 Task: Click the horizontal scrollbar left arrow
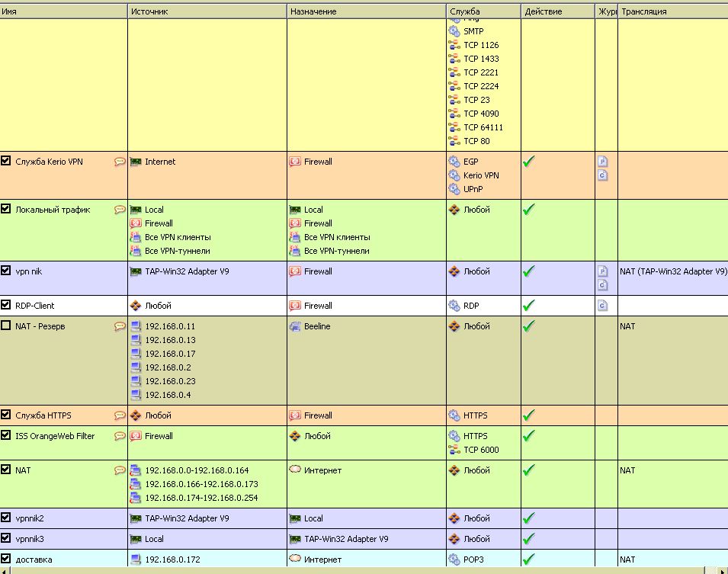coord(4,571)
